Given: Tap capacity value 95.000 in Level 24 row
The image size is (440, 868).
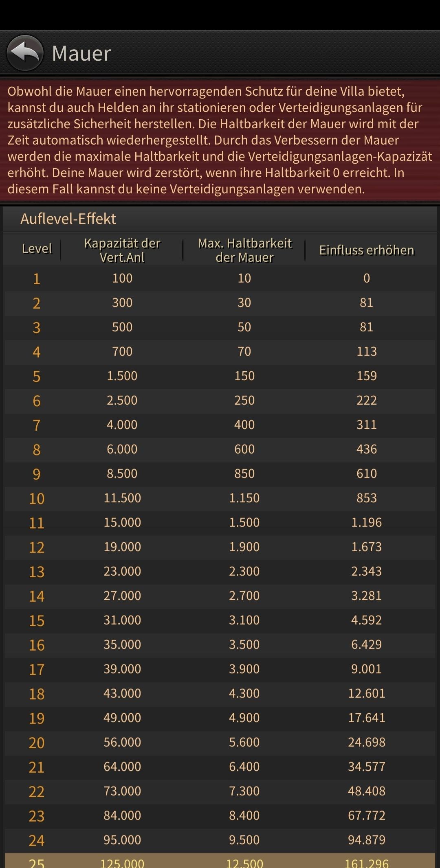Looking at the screenshot, I should [122, 840].
